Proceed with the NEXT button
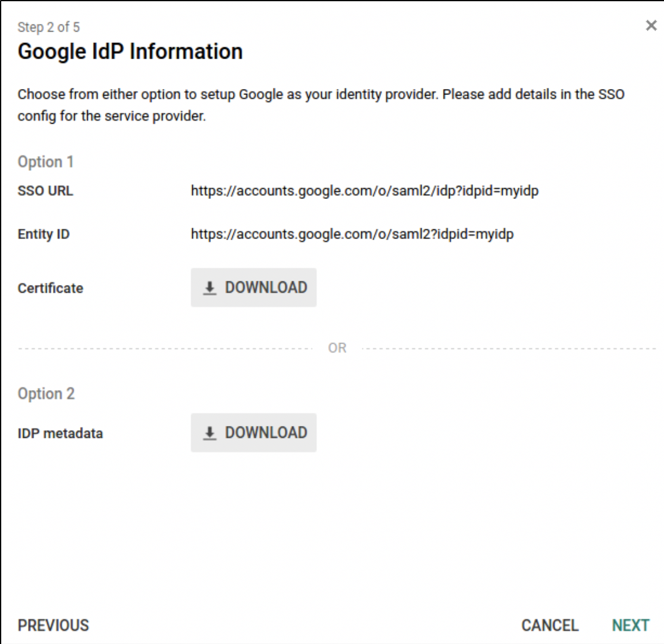 pos(631,625)
